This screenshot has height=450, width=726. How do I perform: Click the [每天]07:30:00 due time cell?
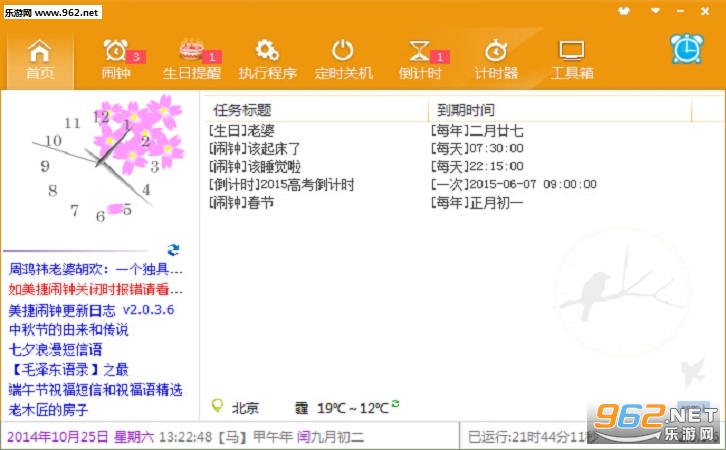pos(477,149)
